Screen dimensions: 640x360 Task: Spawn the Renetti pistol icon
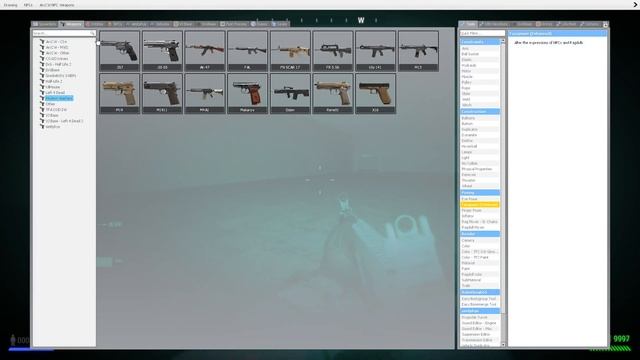tap(333, 93)
